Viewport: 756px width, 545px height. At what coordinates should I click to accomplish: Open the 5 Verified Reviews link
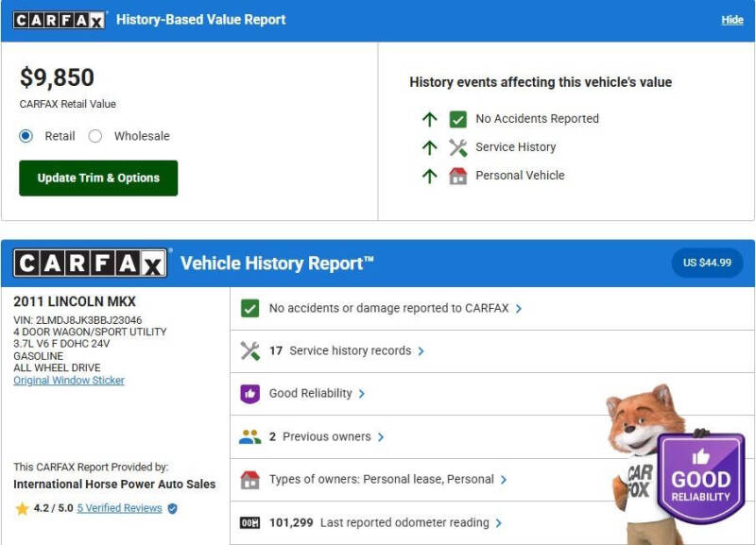119,508
